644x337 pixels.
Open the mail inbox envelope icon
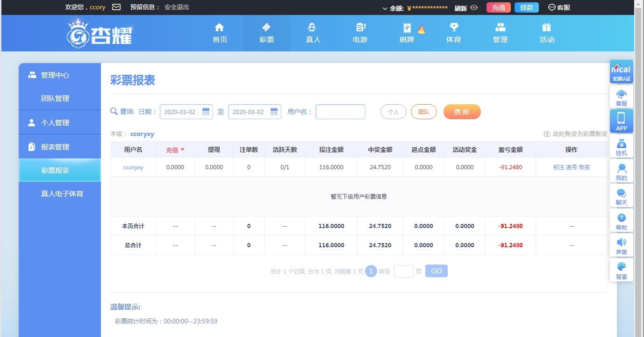[116, 7]
